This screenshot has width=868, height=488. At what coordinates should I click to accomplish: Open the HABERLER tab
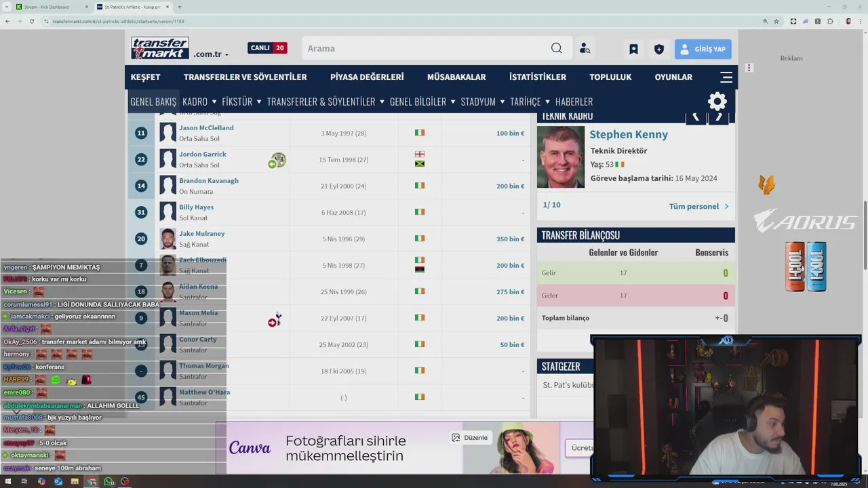coord(574,102)
